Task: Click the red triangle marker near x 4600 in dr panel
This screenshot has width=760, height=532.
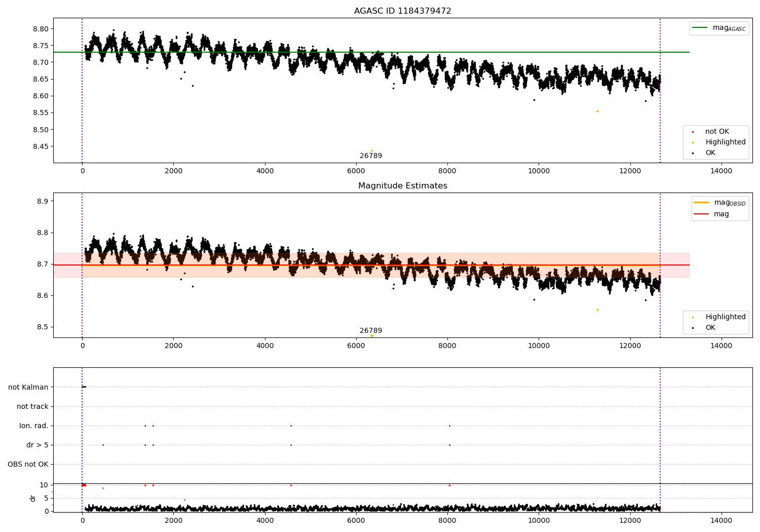Action: click(291, 485)
